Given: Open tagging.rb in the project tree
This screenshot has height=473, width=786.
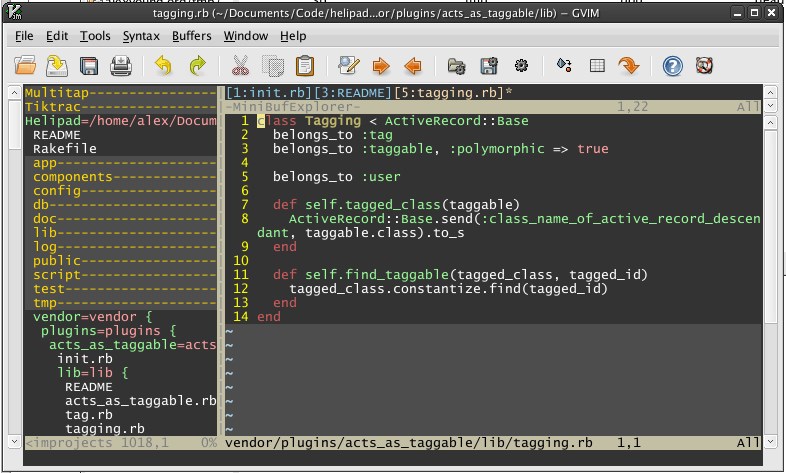Looking at the screenshot, I should click(x=105, y=429).
